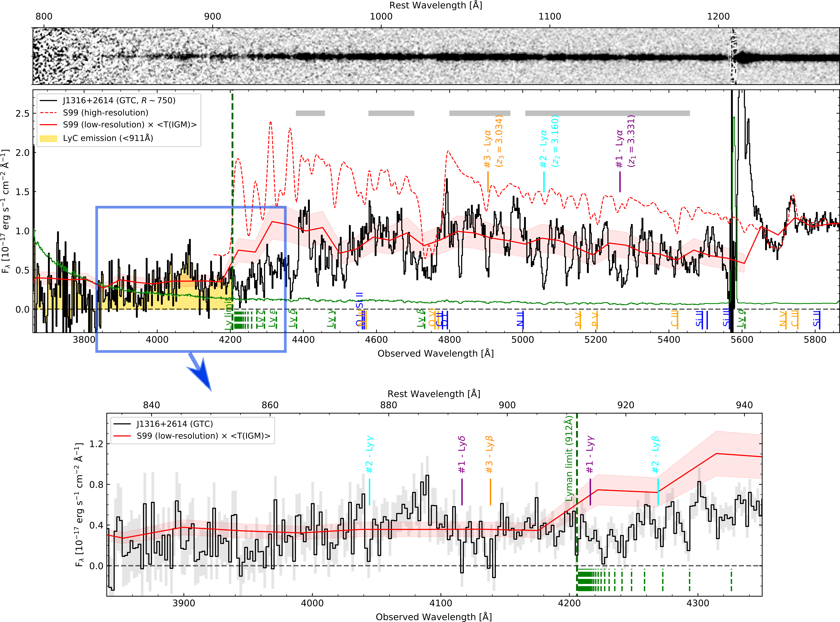Viewport: 840px width, 622px height.
Task: Click the '1000' rest wavelength tick label
Action: 381,17
